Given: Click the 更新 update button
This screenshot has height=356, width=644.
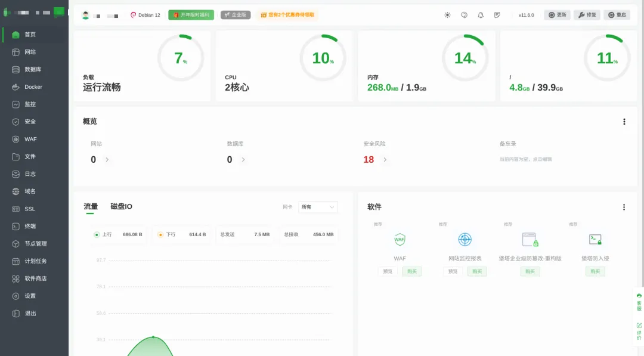Looking at the screenshot, I should click(x=558, y=15).
